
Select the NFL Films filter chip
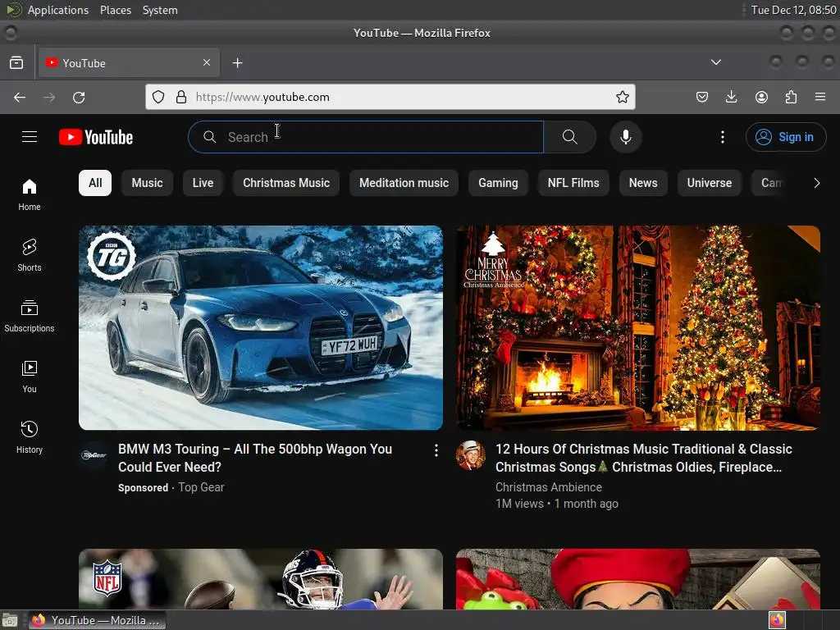click(573, 183)
